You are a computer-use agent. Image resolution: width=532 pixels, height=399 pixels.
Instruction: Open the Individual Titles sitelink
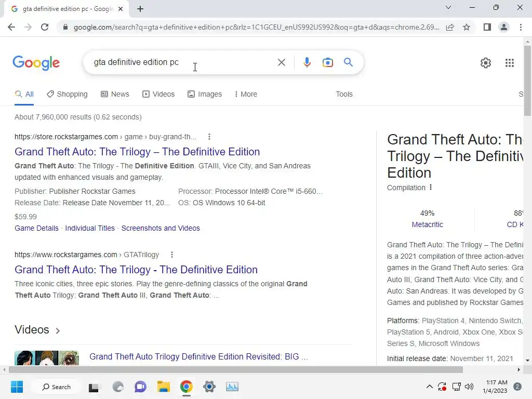[x=90, y=229]
